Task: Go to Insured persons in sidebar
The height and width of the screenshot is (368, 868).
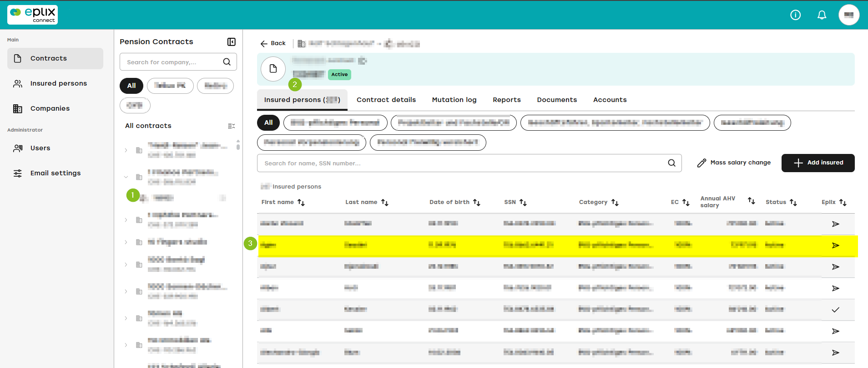Action: click(55, 83)
